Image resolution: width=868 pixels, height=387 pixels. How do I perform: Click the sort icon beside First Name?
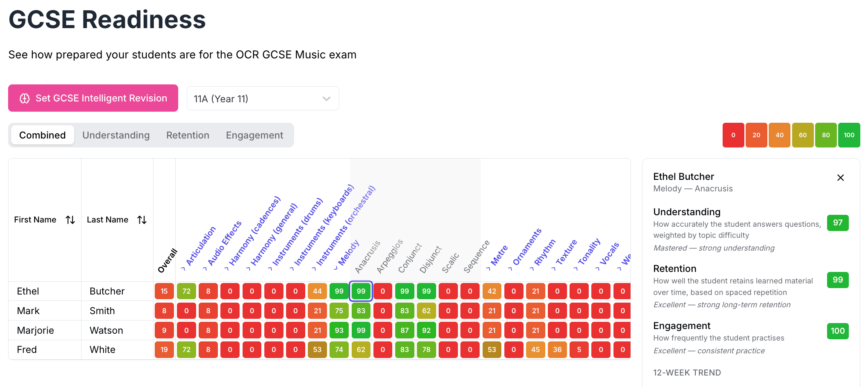tap(70, 219)
